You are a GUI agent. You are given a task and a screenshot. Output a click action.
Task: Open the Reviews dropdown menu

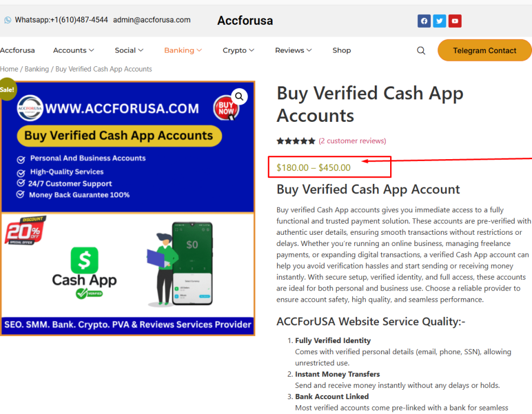coord(293,50)
